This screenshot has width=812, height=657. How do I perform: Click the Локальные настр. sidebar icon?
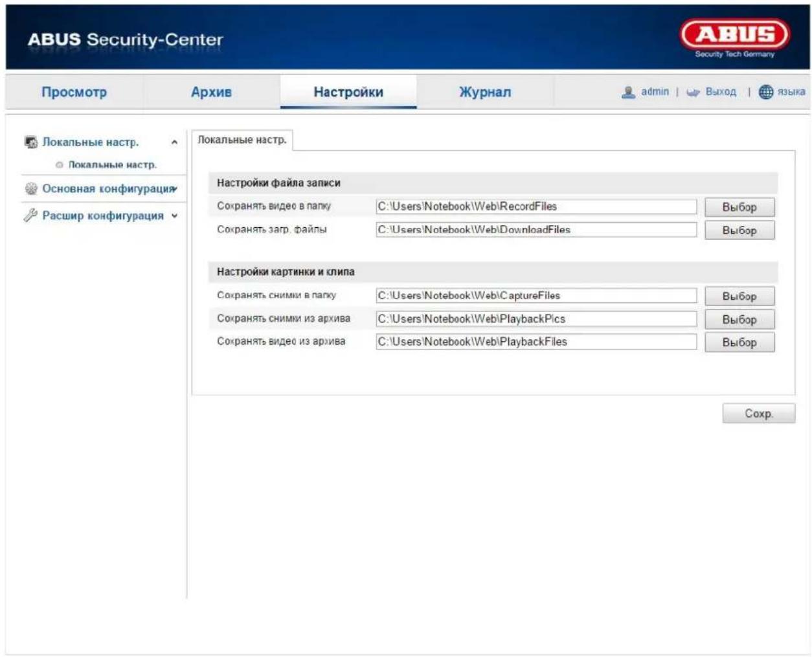point(31,142)
